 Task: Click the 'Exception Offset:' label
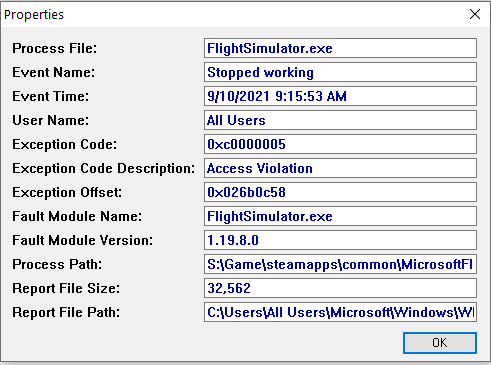(x=67, y=192)
